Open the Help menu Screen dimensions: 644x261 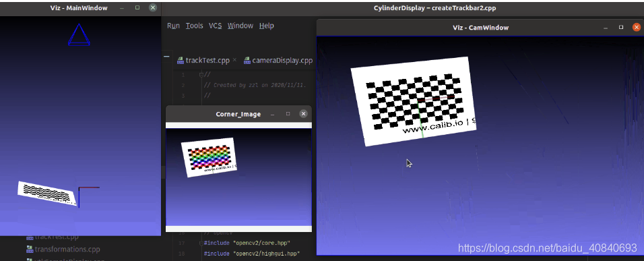267,26
